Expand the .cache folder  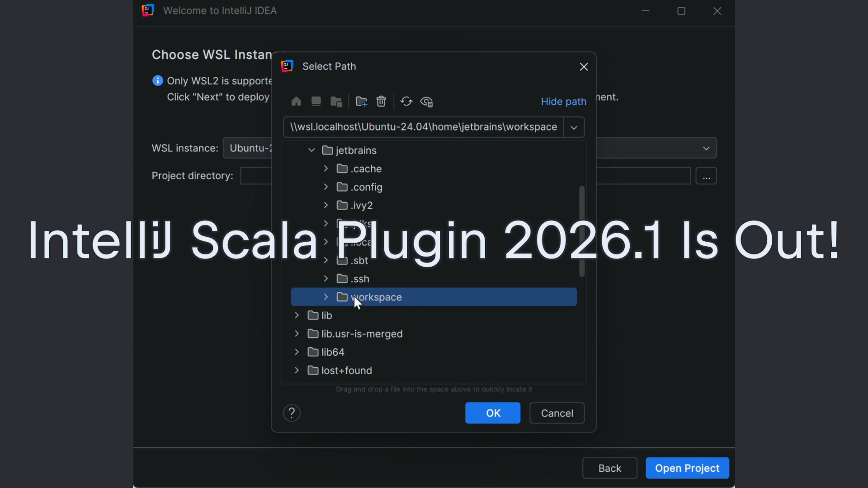[325, 168]
